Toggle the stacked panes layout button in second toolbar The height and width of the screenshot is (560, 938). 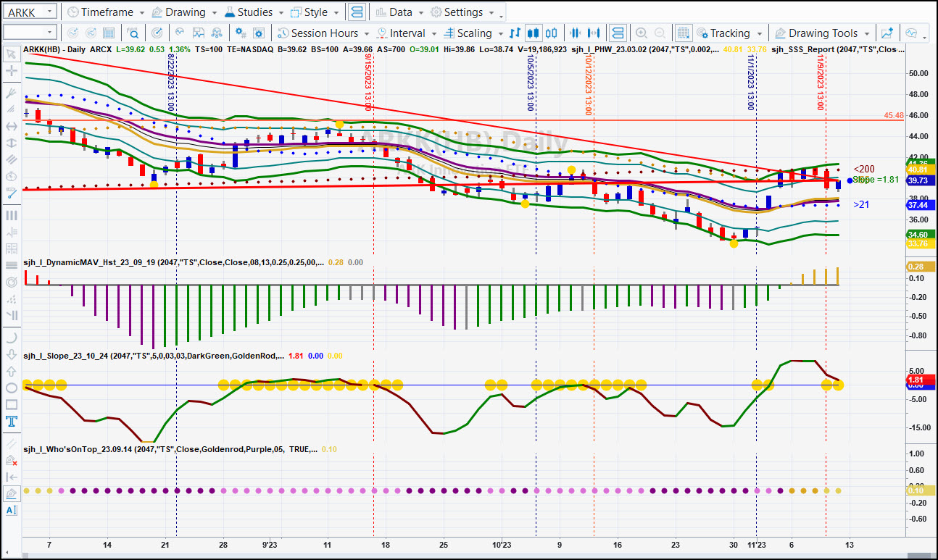click(617, 33)
